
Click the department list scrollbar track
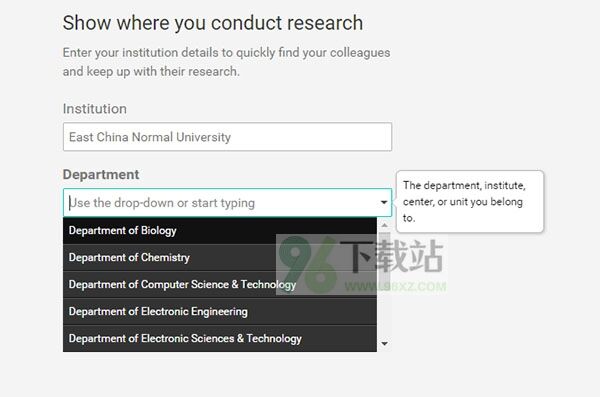point(385,284)
